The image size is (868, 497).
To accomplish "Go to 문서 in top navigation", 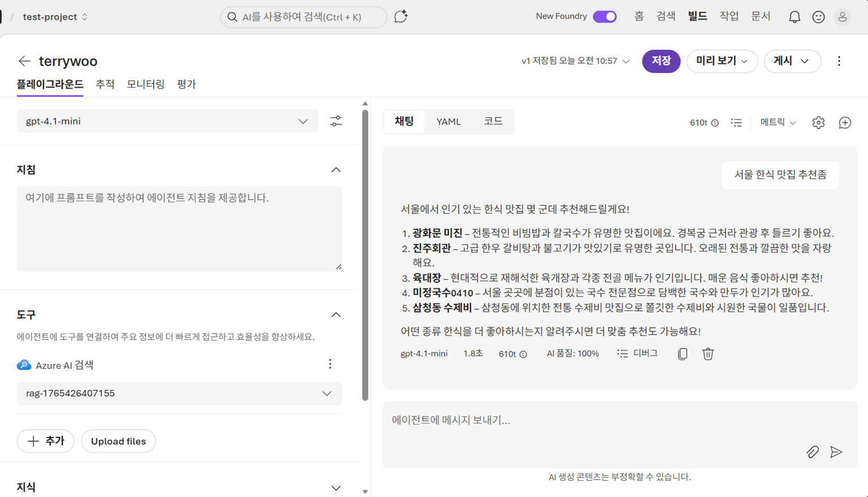I will tap(761, 16).
